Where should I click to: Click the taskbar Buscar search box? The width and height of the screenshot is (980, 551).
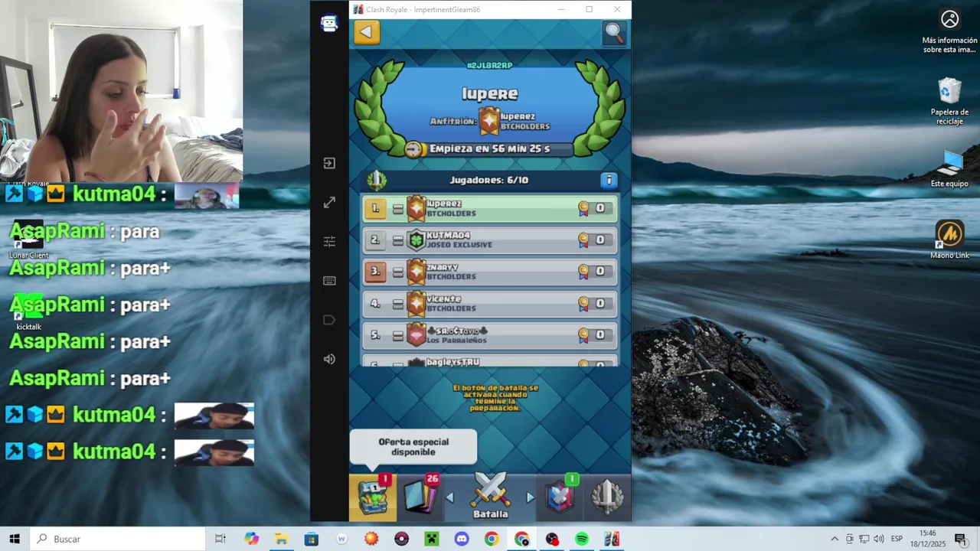pos(118,539)
